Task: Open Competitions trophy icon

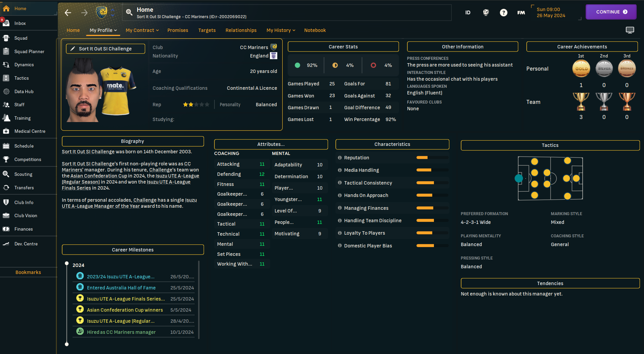Action: (x=6, y=159)
